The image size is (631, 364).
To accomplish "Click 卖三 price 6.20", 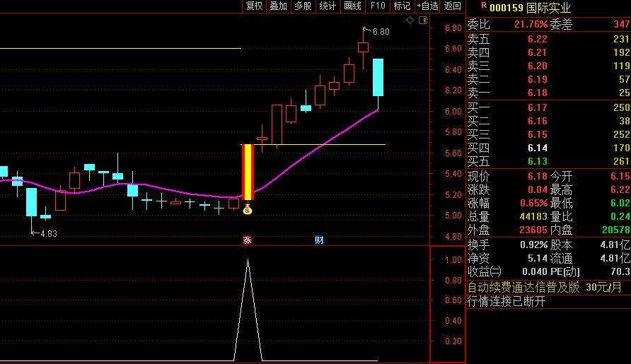I will pyautogui.click(x=537, y=66).
